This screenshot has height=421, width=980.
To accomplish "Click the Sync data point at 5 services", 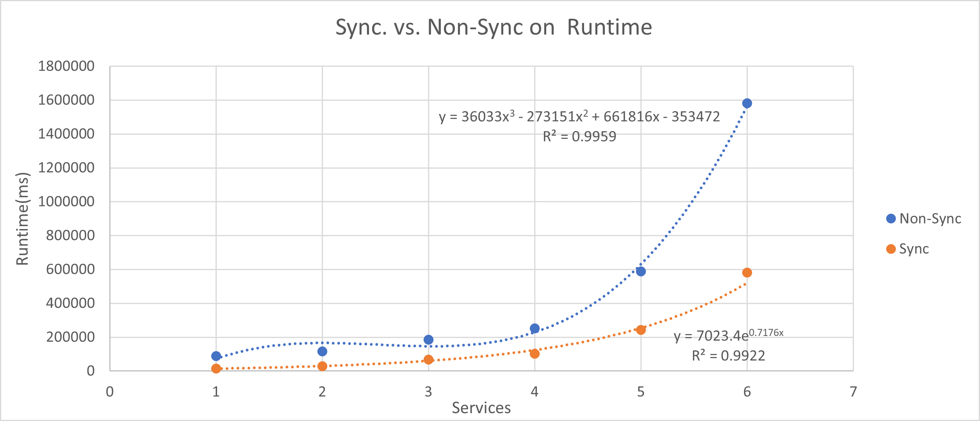I will (641, 330).
